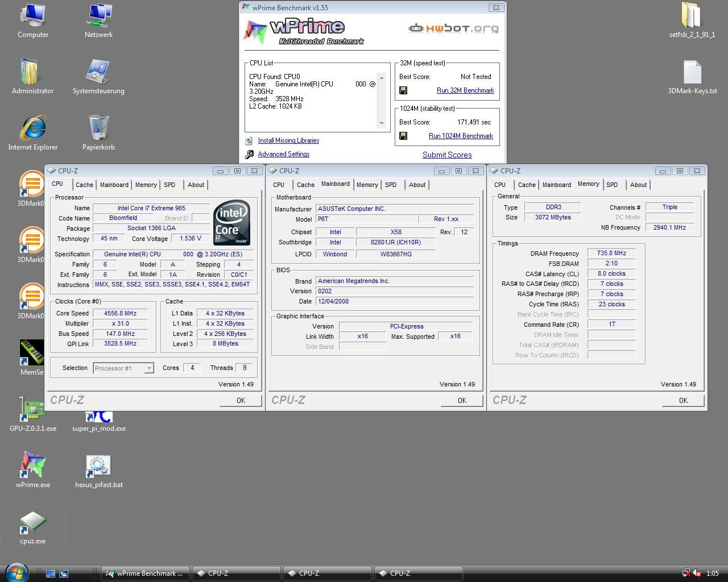Click the floppy icon beside Run 1024M Benchmark

(x=403, y=136)
